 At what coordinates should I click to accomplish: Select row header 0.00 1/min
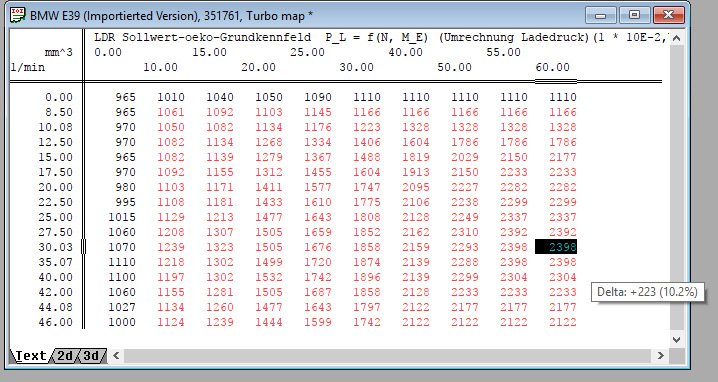pos(59,97)
